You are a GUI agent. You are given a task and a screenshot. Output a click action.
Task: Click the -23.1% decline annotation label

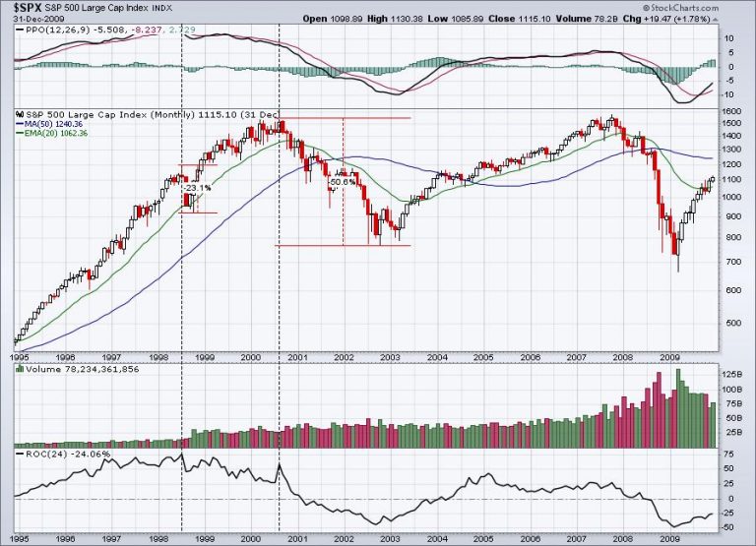(198, 188)
